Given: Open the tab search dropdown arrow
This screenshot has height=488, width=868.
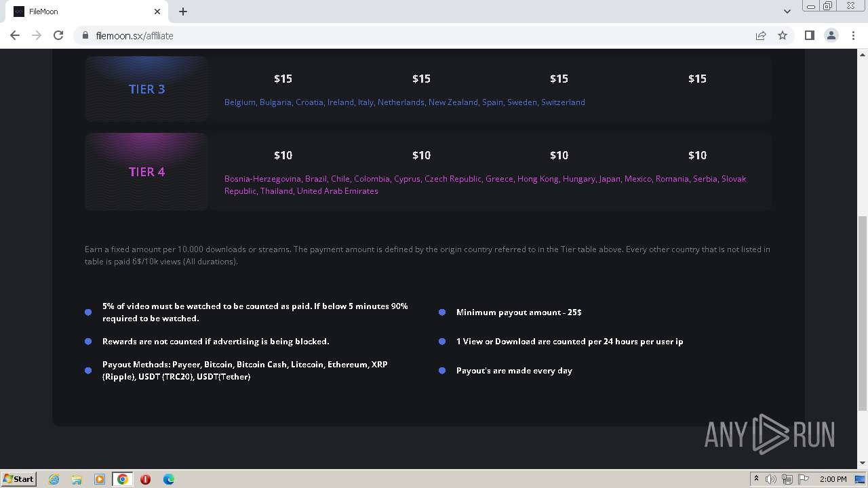Looking at the screenshot, I should click(787, 12).
